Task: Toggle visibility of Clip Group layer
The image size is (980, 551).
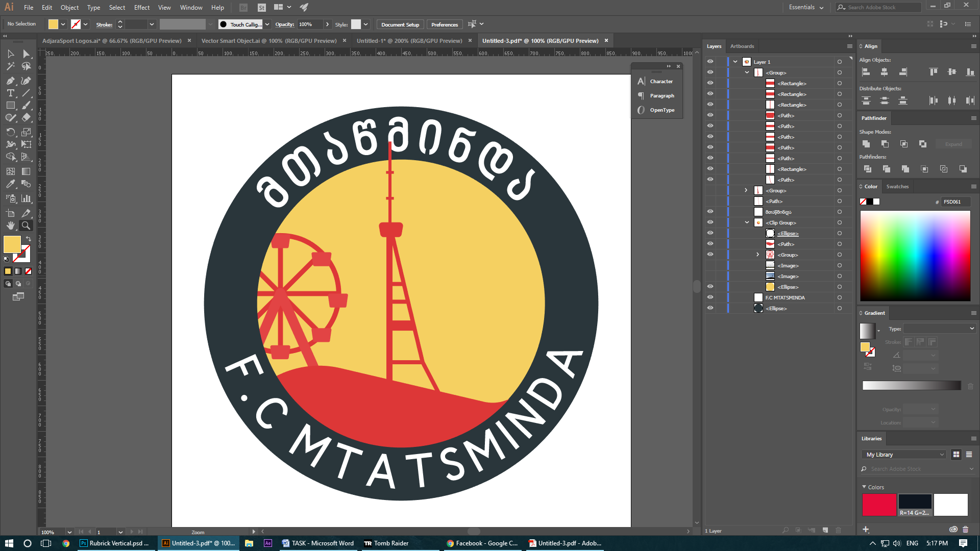Action: click(710, 222)
